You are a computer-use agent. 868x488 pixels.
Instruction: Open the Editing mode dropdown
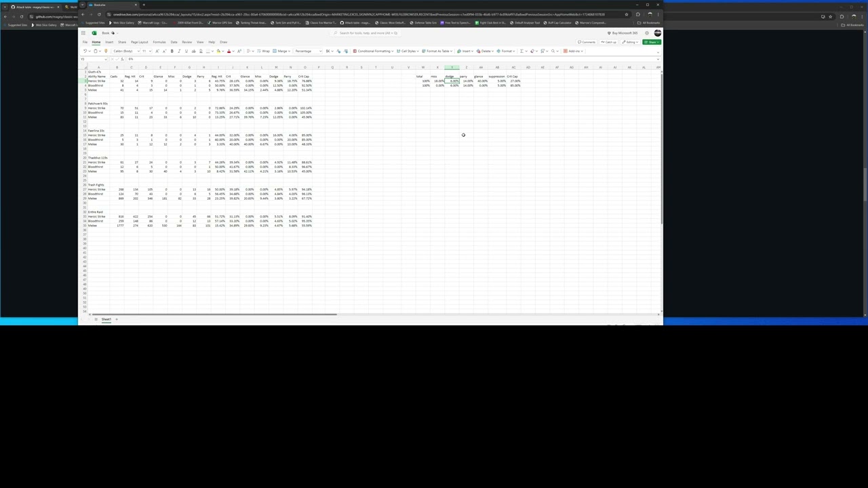630,42
